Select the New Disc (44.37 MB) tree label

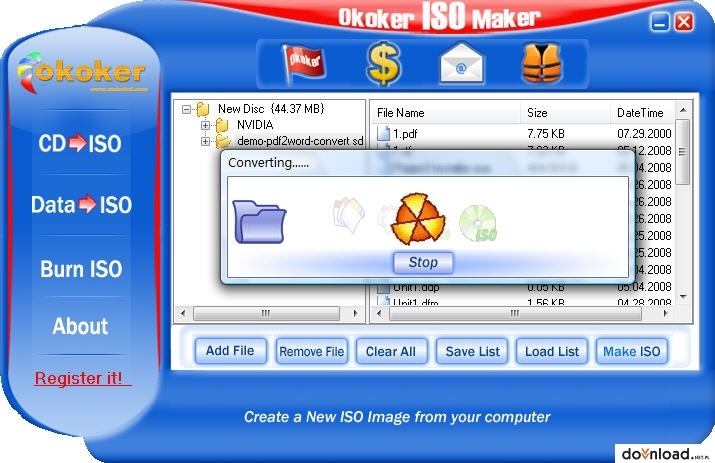tap(271, 109)
